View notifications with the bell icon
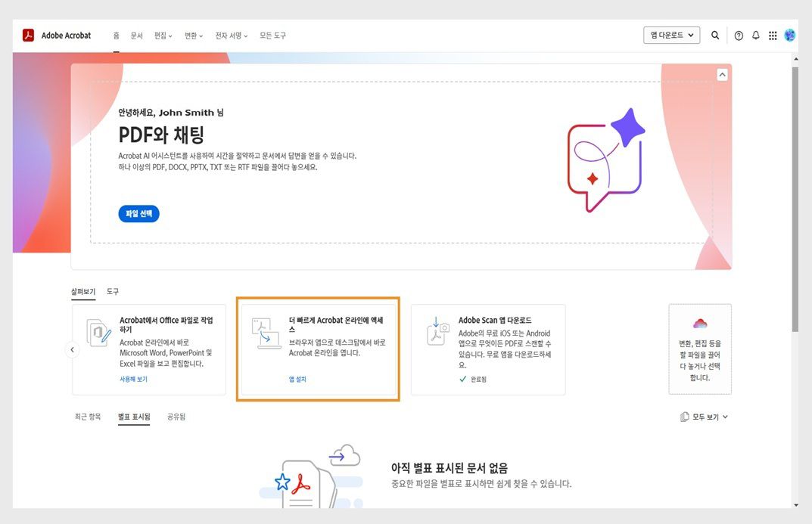Viewport: 812px width, 524px height. tap(755, 35)
